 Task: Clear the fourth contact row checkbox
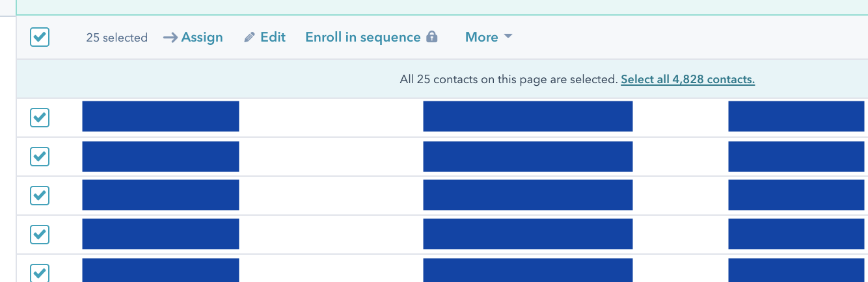pyautogui.click(x=40, y=234)
